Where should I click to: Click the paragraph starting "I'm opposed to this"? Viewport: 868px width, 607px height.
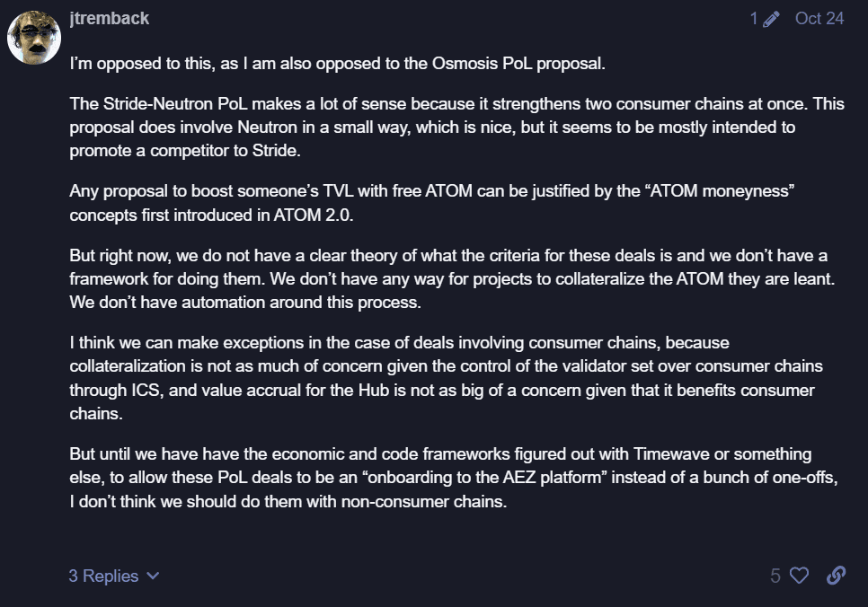[337, 64]
